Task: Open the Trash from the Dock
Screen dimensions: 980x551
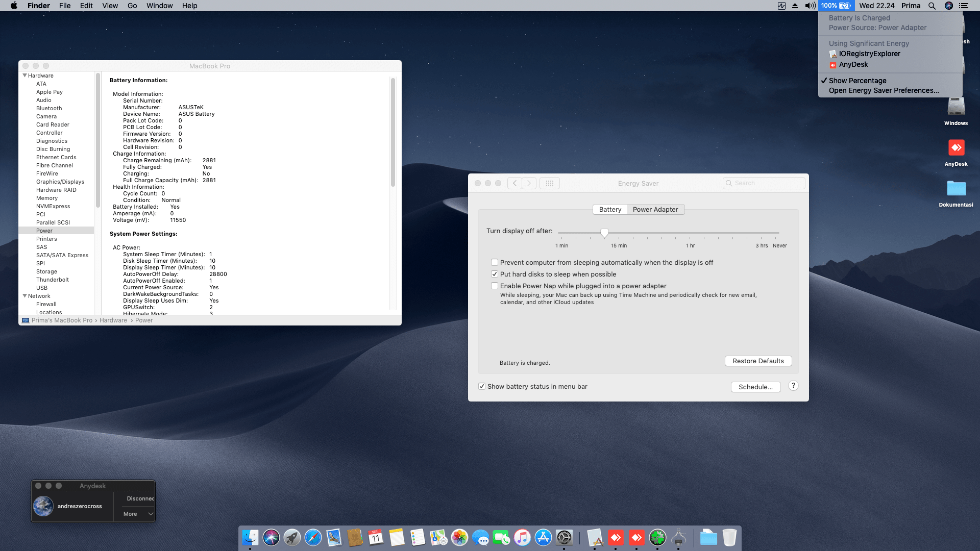Action: (730, 537)
